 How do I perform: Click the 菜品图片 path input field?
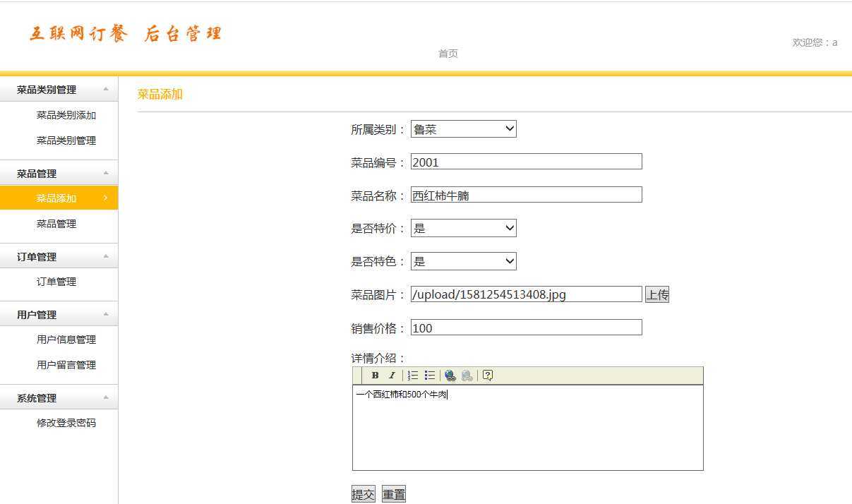pyautogui.click(x=527, y=294)
